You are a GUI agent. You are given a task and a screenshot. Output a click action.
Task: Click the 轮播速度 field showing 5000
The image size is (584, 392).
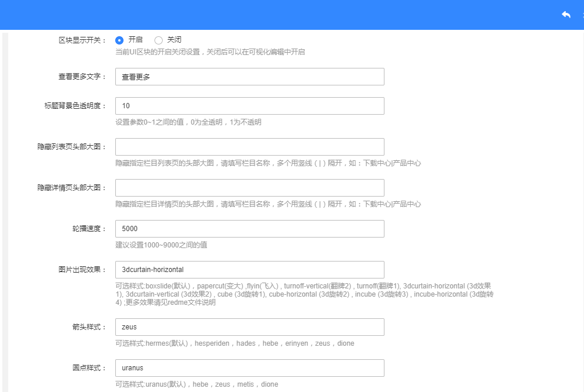[x=249, y=229]
